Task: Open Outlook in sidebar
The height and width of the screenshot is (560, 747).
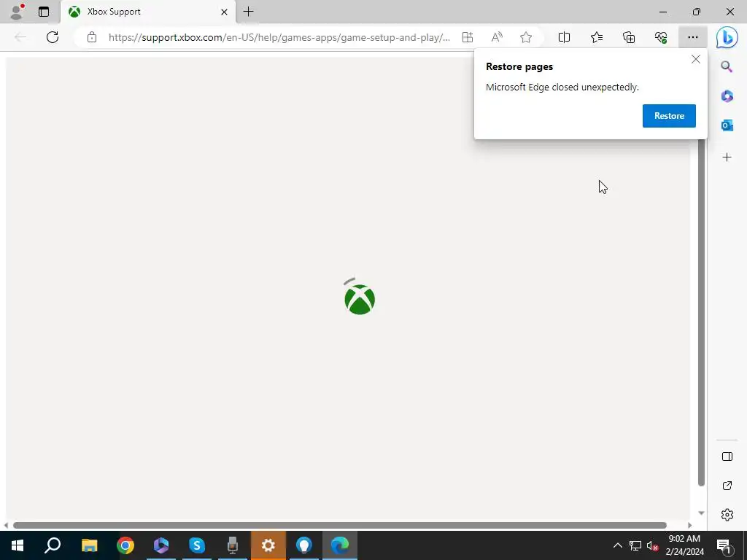Action: coord(727,125)
